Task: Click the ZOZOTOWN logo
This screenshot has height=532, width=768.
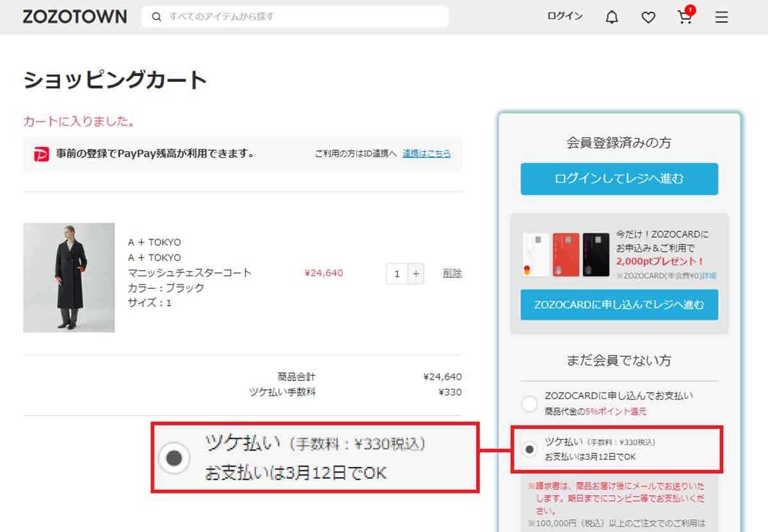Action: tap(75, 17)
